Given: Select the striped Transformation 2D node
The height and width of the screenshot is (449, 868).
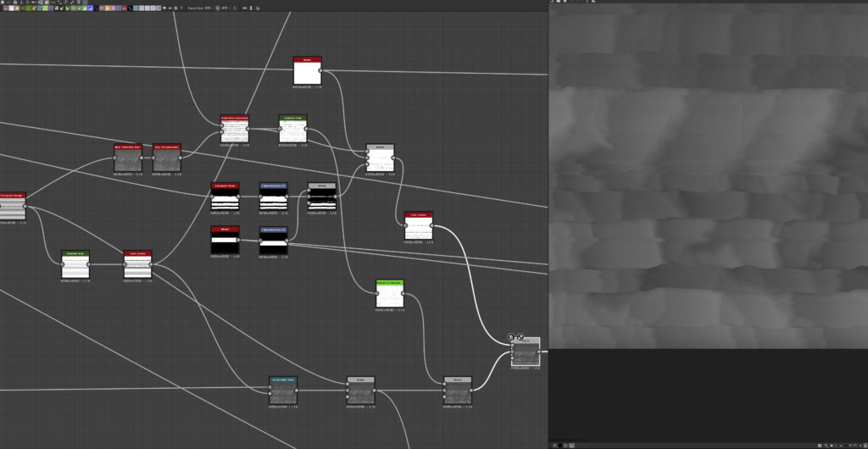Looking at the screenshot, I should click(274, 197).
